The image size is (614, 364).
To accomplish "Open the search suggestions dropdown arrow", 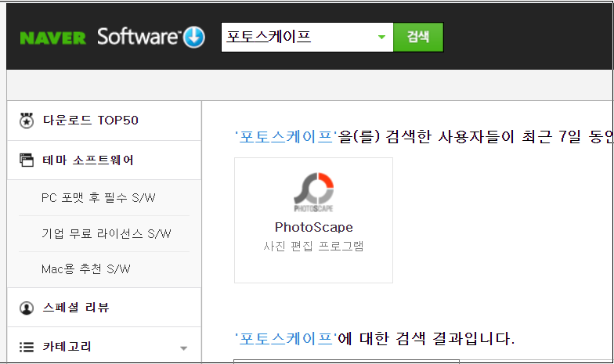I will pyautogui.click(x=381, y=38).
